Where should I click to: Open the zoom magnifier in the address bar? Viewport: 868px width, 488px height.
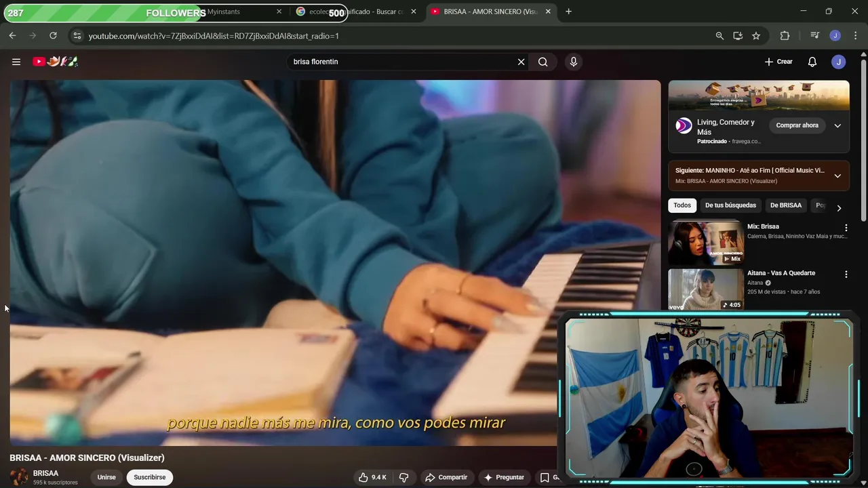pos(719,36)
